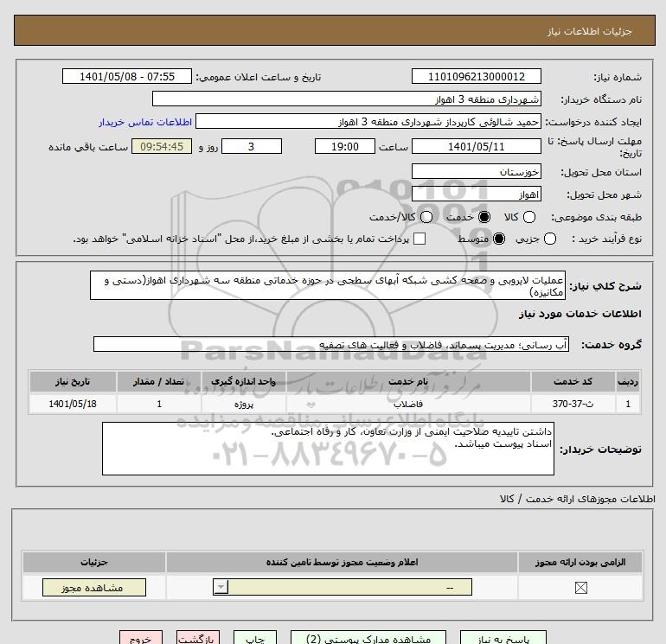Choose the کالا/خدمت radio option

pos(426,217)
